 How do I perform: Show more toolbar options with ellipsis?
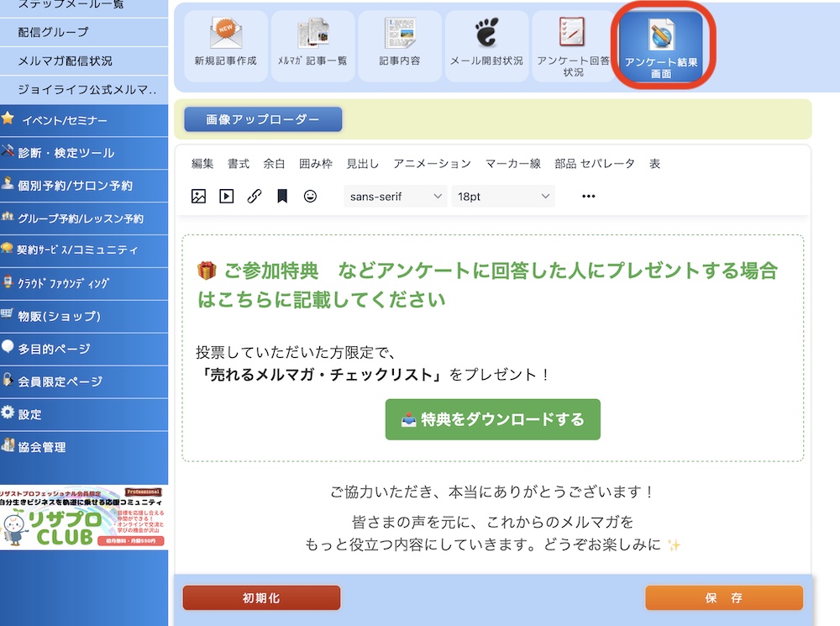click(588, 197)
